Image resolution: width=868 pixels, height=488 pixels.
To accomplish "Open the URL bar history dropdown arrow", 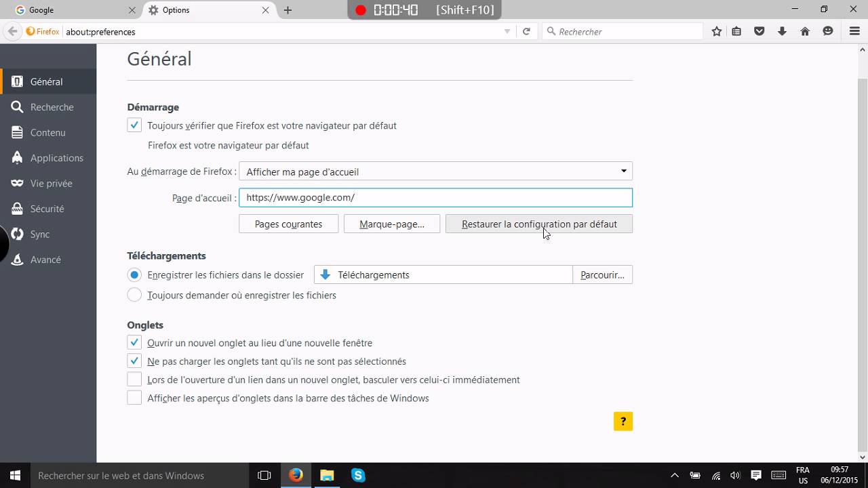I will tap(507, 31).
